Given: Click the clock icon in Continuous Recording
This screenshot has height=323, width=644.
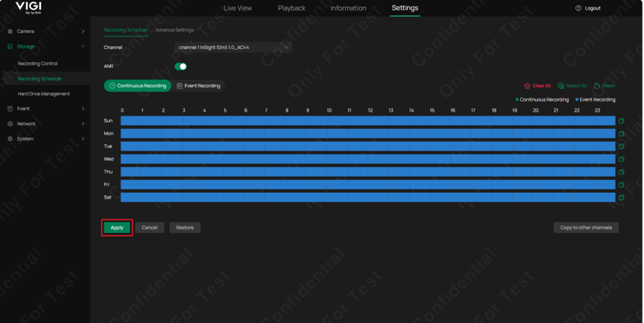Looking at the screenshot, I should pos(112,86).
